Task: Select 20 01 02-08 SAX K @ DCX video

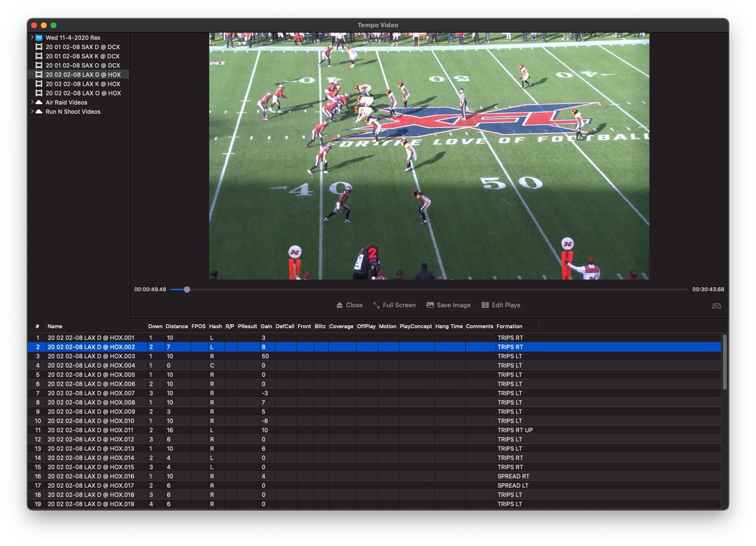Action: [x=83, y=56]
